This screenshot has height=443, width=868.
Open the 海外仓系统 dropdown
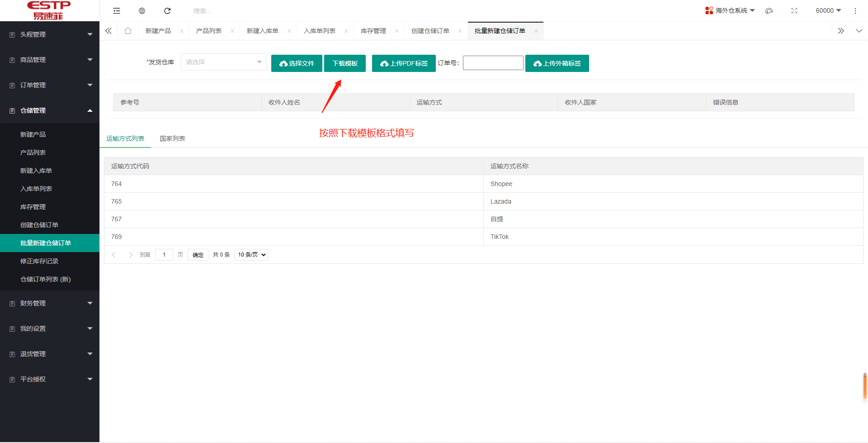pyautogui.click(x=730, y=10)
